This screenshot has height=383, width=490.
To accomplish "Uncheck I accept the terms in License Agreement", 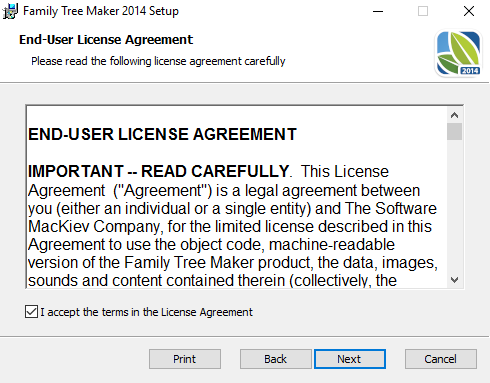I will (x=31, y=312).
